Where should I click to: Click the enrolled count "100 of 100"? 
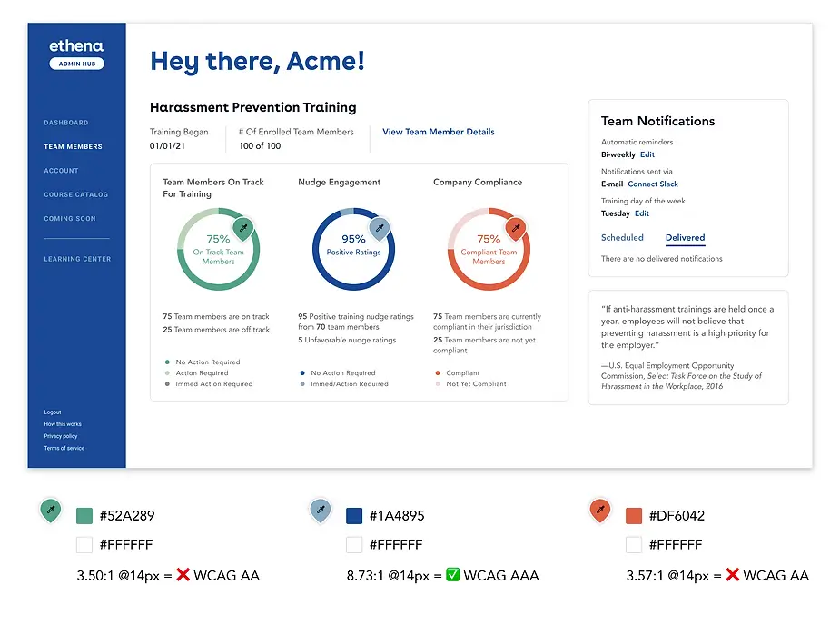coord(260,145)
